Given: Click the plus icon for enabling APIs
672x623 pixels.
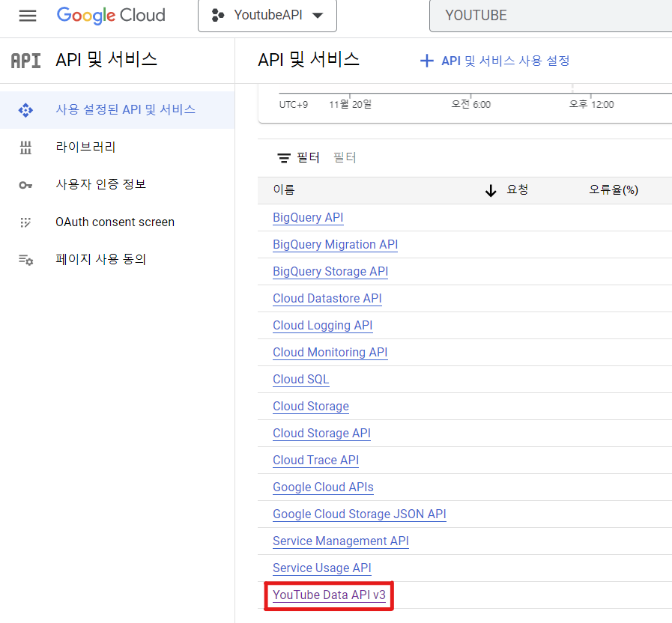Looking at the screenshot, I should click(x=427, y=61).
